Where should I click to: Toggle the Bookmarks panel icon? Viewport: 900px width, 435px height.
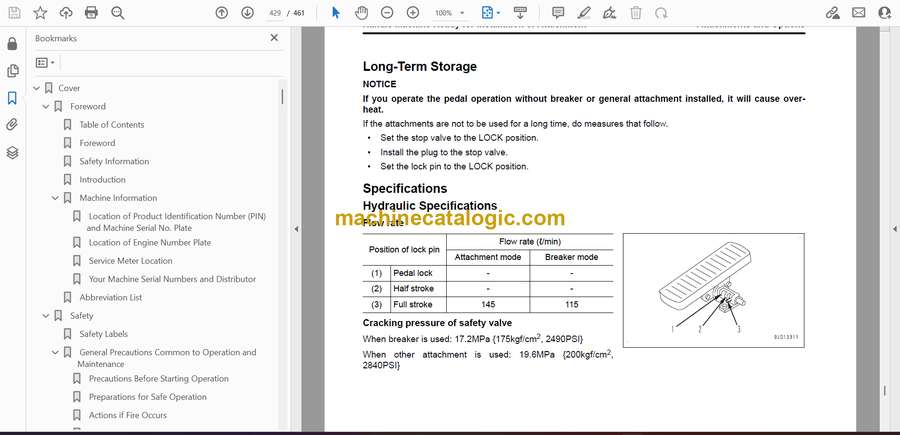[x=13, y=98]
